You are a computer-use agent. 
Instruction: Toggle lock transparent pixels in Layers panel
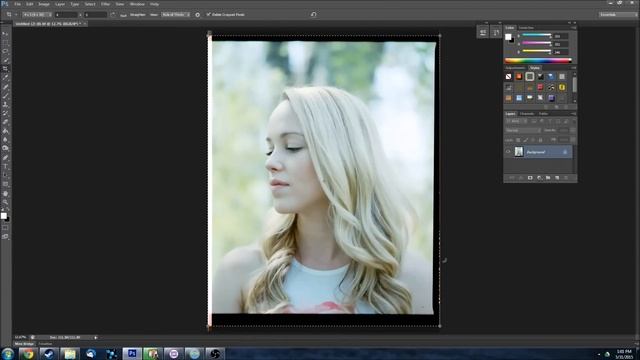(x=518, y=140)
